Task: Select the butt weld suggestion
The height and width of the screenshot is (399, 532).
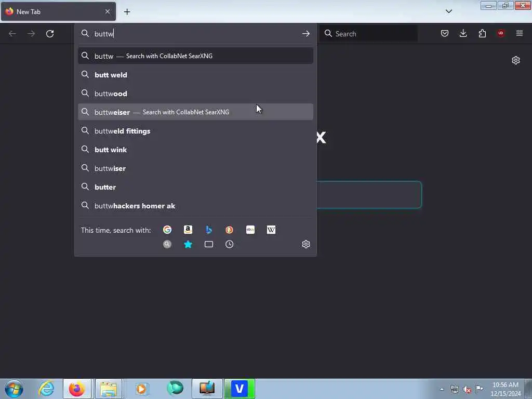Action: 195,75
